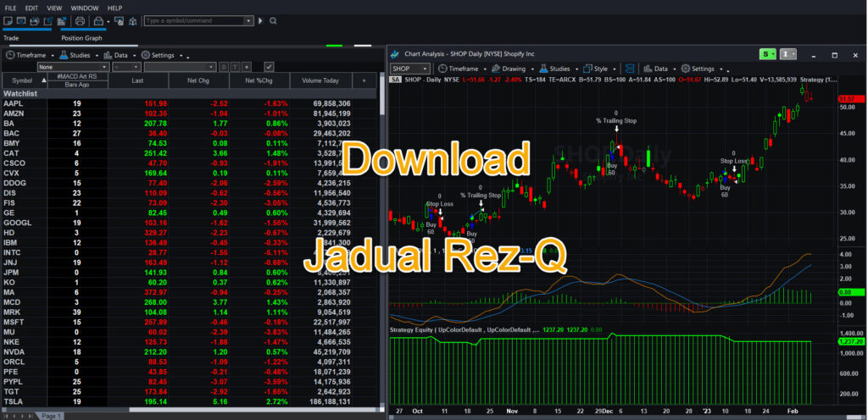Toggle the green S symbol link button

pos(767,54)
